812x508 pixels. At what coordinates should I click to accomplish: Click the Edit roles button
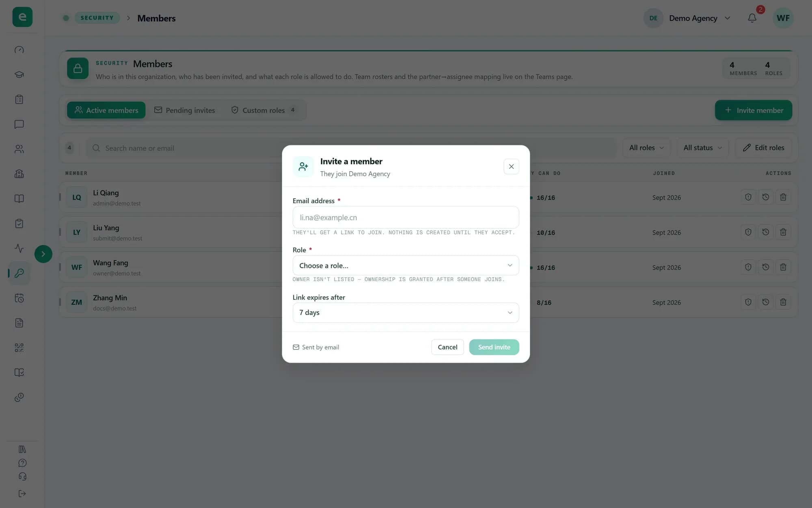point(763,148)
